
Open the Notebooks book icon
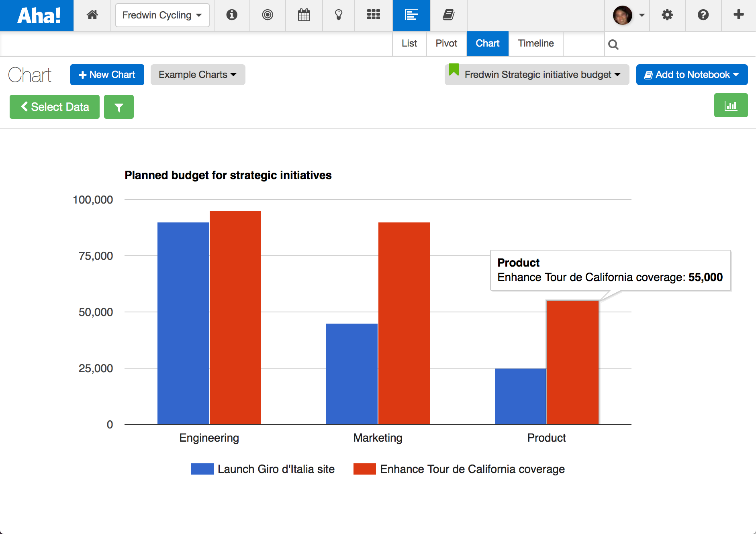click(x=448, y=15)
